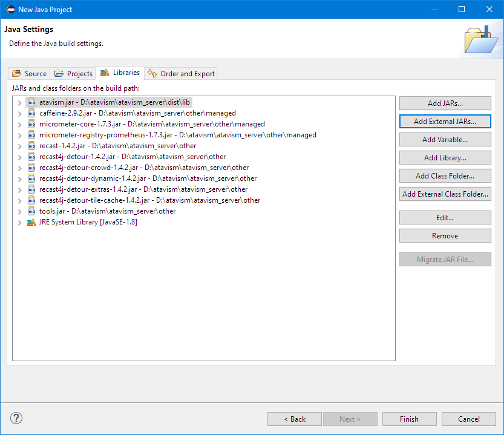Click the tools.jar file icon
The height and width of the screenshot is (435, 504).
pyautogui.click(x=31, y=211)
